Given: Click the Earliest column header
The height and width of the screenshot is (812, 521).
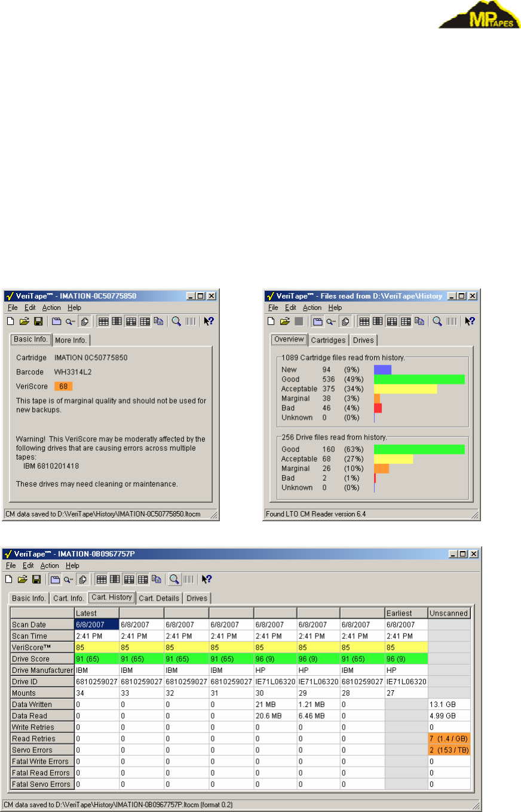Looking at the screenshot, I should 406,613.
